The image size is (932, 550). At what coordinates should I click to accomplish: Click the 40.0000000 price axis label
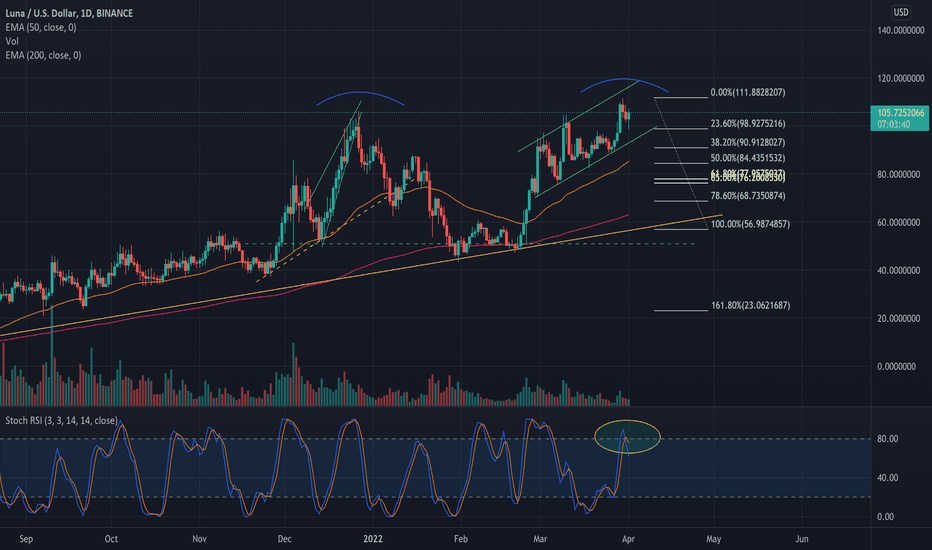[899, 271]
